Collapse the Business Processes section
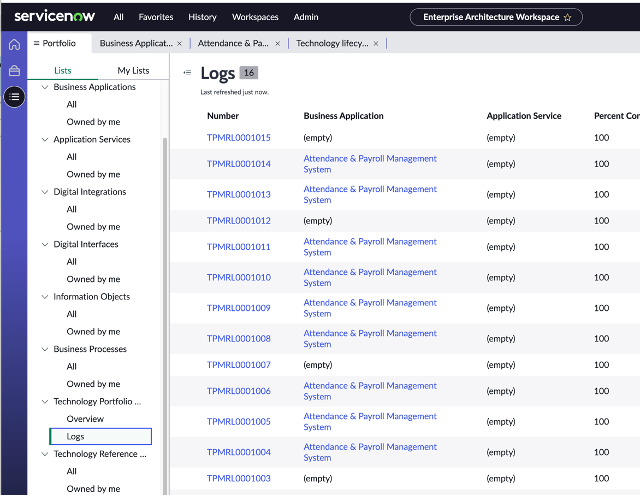 point(45,349)
